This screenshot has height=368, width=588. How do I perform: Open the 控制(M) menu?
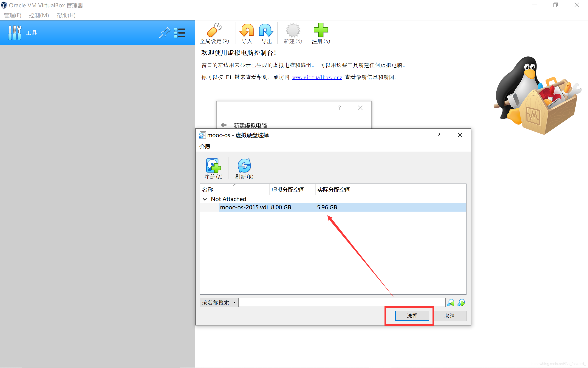[x=39, y=15]
